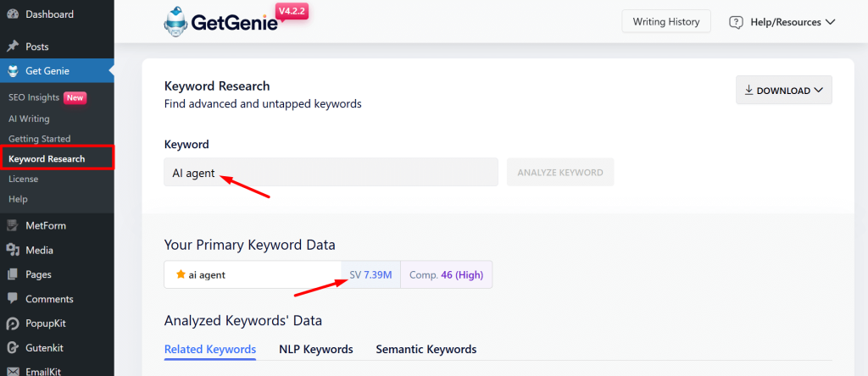Image resolution: width=868 pixels, height=376 pixels.
Task: Click "Analyzed Keywords' Data" heading
Action: pos(243,320)
